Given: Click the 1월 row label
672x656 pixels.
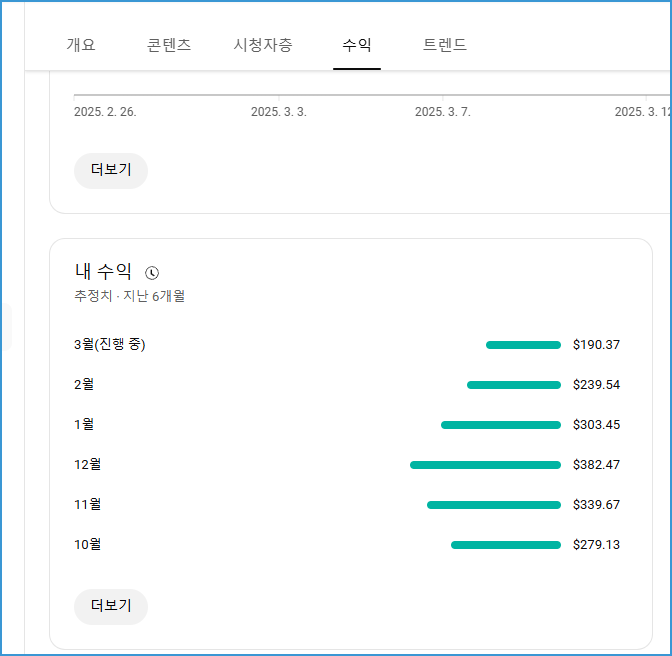Looking at the screenshot, I should 84,424.
